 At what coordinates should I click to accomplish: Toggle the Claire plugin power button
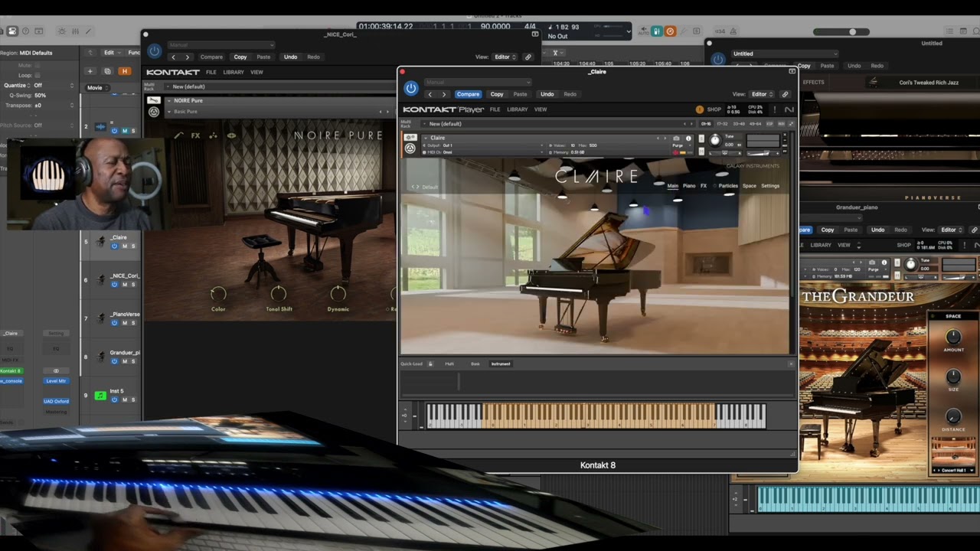pyautogui.click(x=411, y=89)
